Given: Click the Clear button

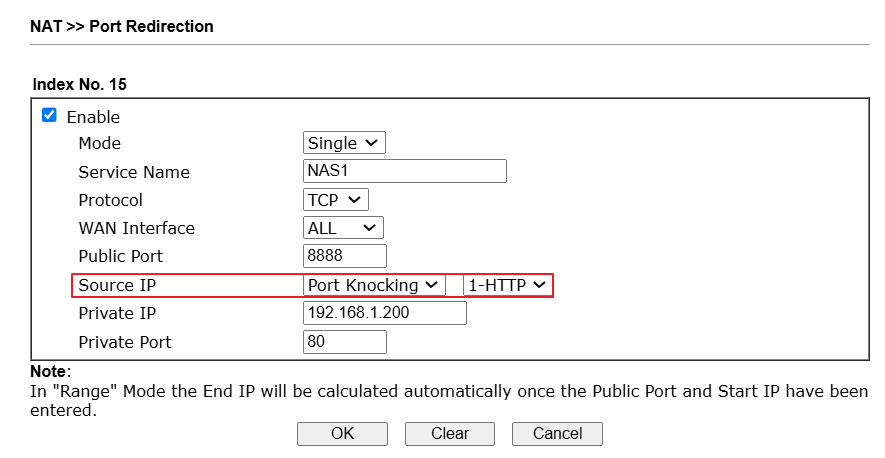Looking at the screenshot, I should tap(450, 434).
